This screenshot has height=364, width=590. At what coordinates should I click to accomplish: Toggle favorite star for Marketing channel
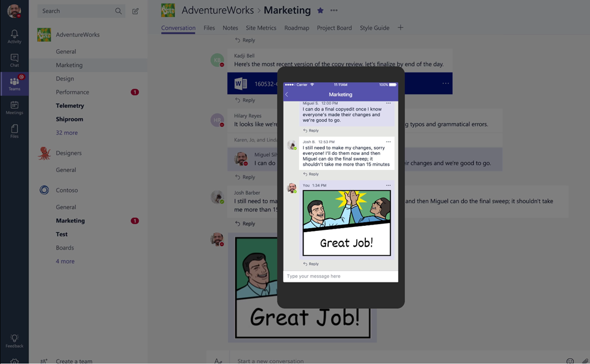tap(320, 10)
